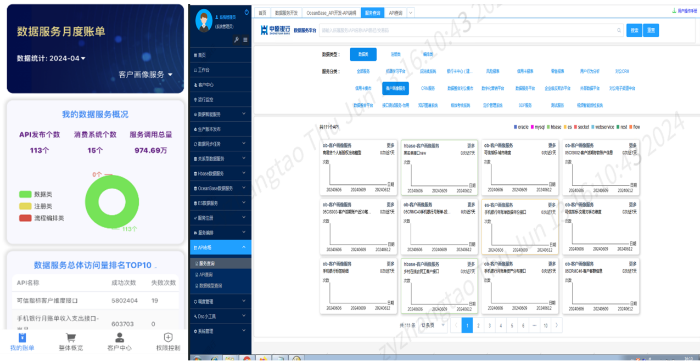The width and height of the screenshot is (700, 362).
Task: Click the user avatar picture
Action: (x=204, y=21)
